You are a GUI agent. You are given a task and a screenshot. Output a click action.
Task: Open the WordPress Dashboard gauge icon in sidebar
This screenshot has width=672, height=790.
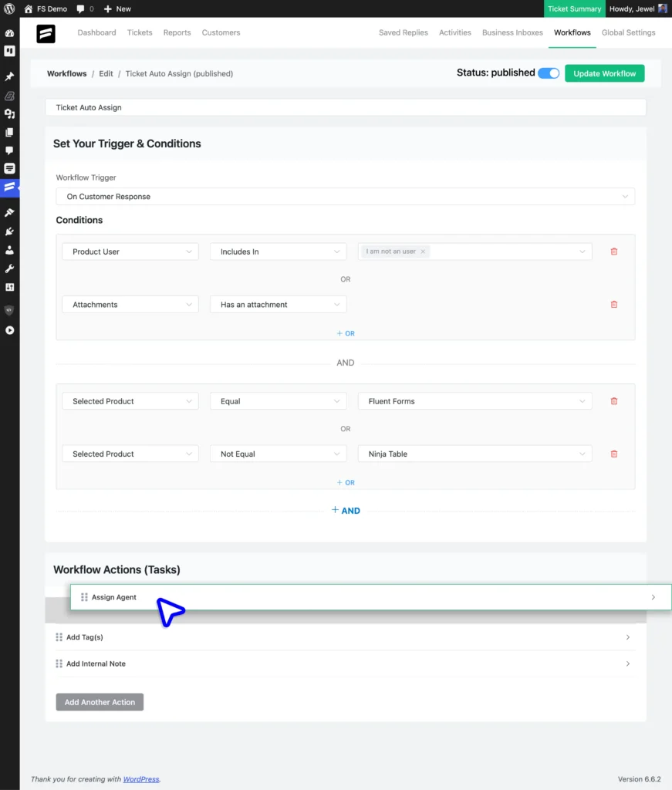coord(9,33)
